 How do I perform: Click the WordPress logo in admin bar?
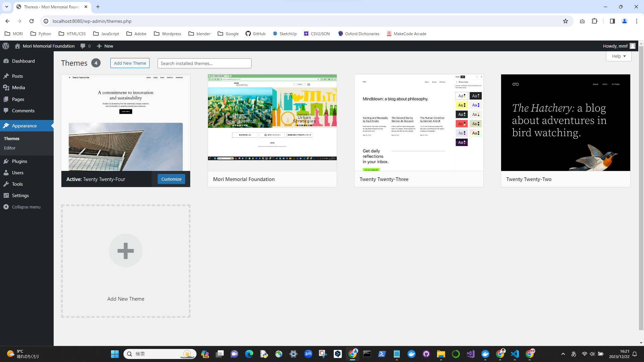pos(6,46)
